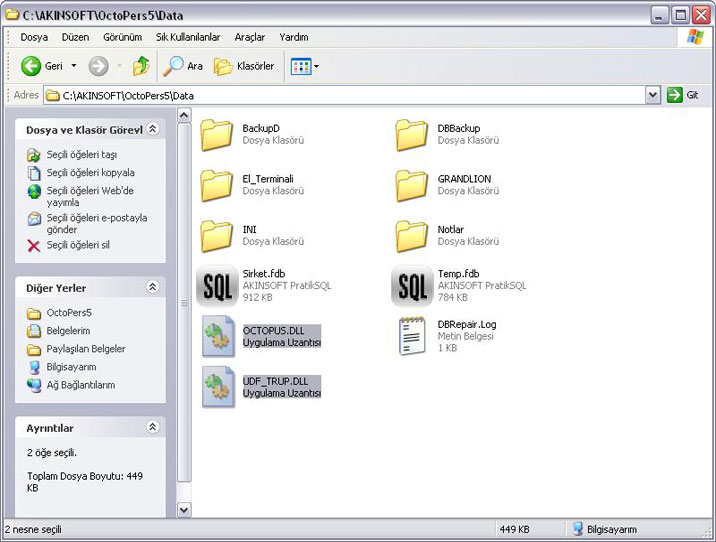Select the UDF_TRUP.DLL file icon
The width and height of the screenshot is (716, 542).
click(218, 387)
